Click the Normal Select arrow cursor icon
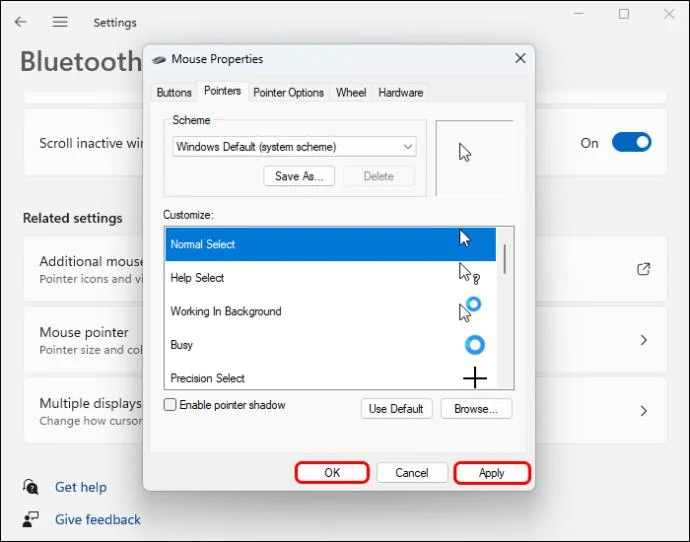This screenshot has height=542, width=690. [x=465, y=239]
